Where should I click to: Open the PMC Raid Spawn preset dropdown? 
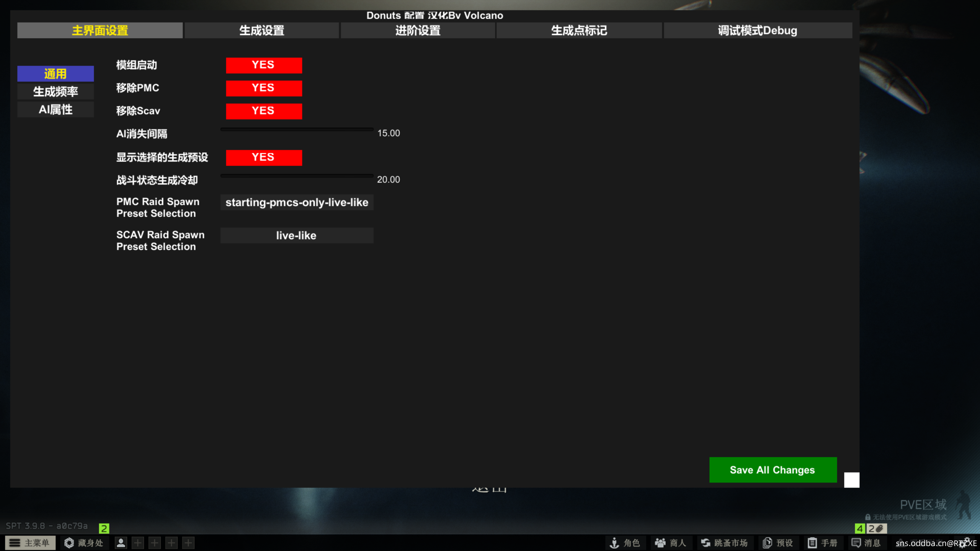point(297,202)
